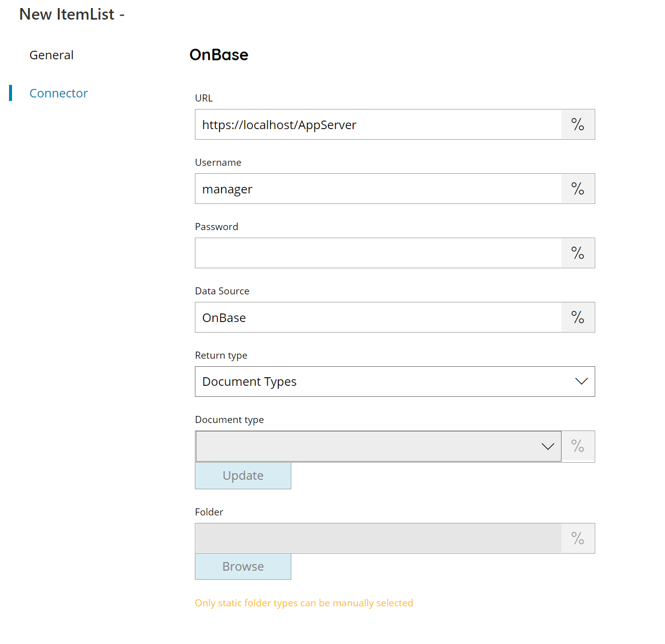The height and width of the screenshot is (644, 665).
Task: Open the General settings tab
Action: tap(51, 55)
